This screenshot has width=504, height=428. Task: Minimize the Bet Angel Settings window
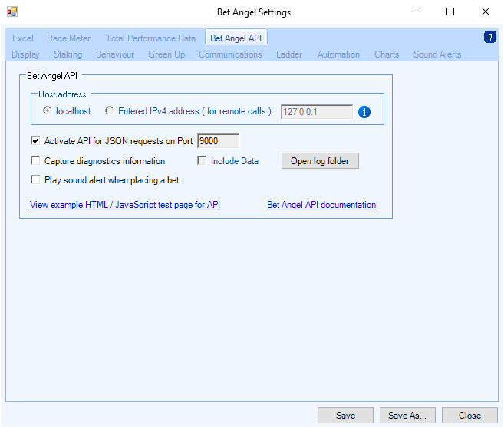coord(416,12)
